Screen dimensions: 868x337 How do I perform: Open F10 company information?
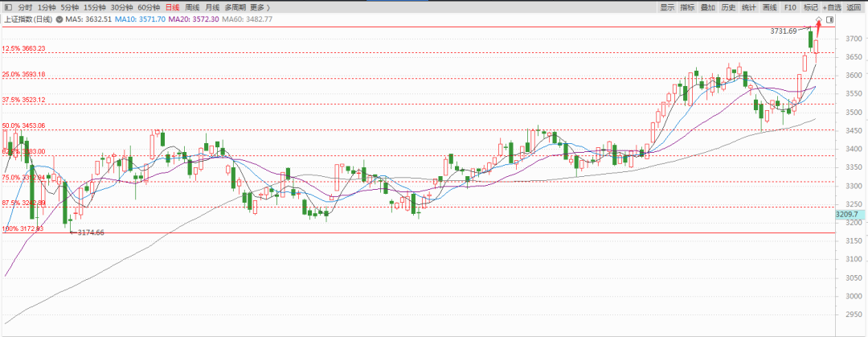[790, 7]
